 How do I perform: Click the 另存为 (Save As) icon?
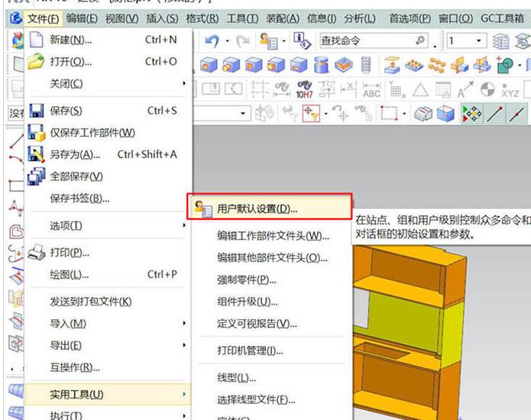[x=36, y=154]
